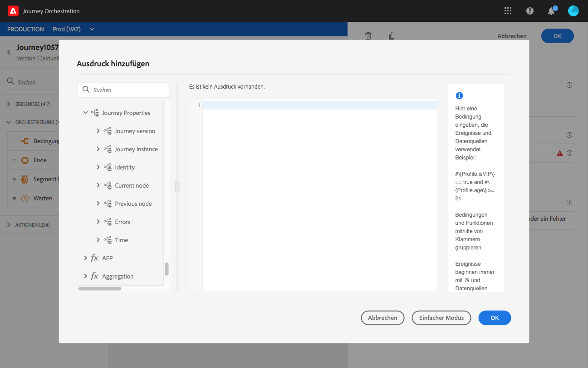The height and width of the screenshot is (368, 588).
Task: Click the Adobe logo icon
Action: (13, 11)
